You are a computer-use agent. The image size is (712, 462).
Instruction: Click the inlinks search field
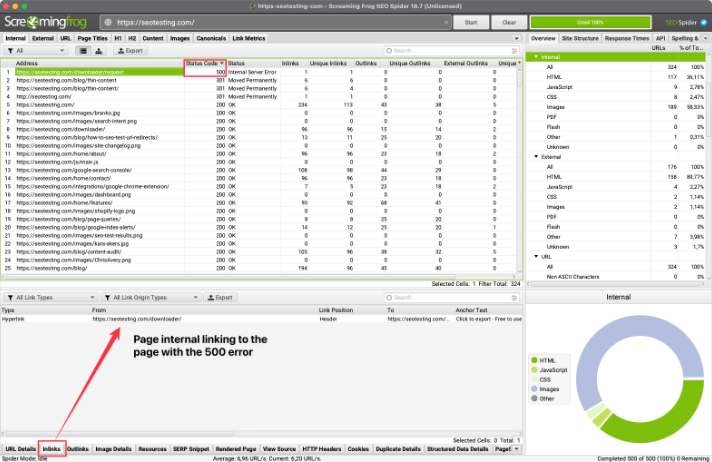(x=451, y=298)
